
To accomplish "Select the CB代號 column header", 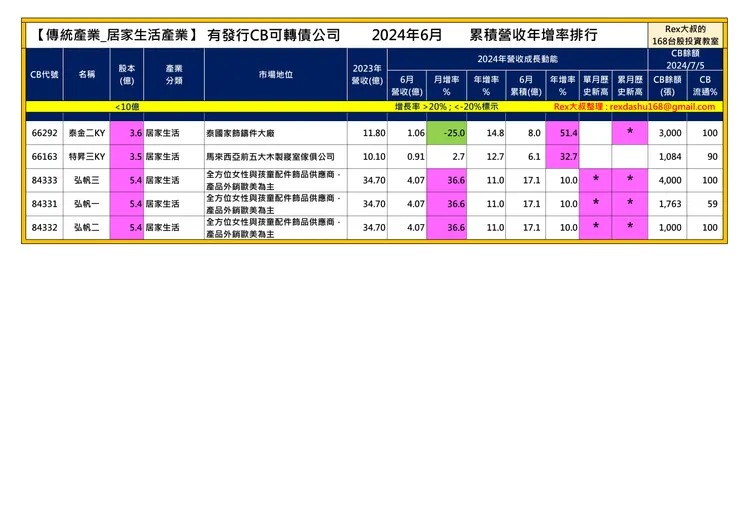I will point(44,75).
